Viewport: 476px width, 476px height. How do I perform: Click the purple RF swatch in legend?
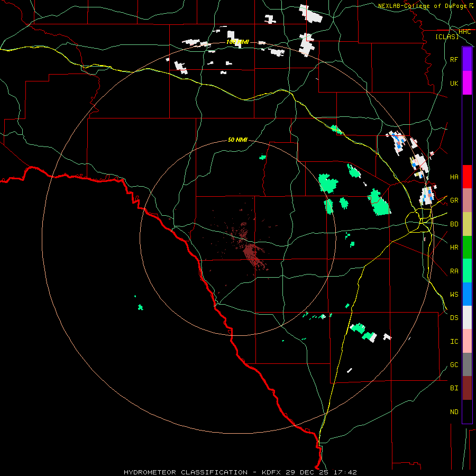(x=467, y=59)
